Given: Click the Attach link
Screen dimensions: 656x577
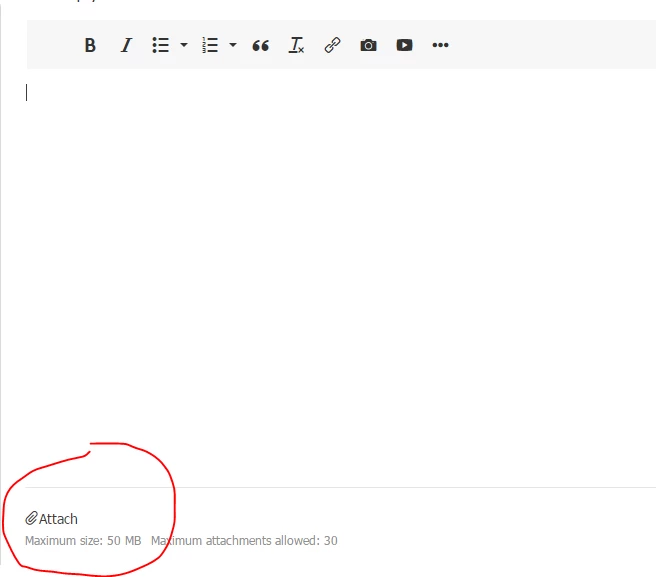Looking at the screenshot, I should pyautogui.click(x=58, y=519).
